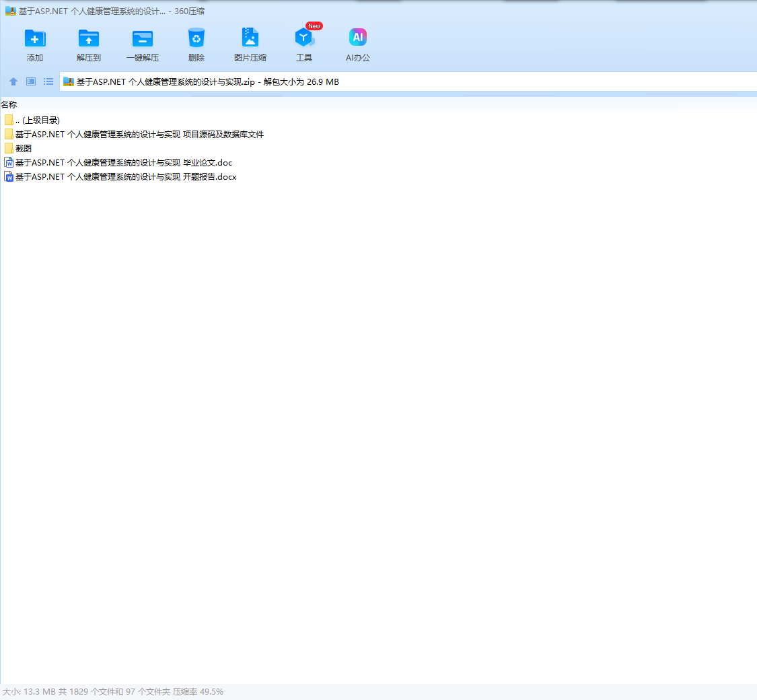Switch to the thumbnail view icon
This screenshot has width=757, height=700.
tap(31, 81)
